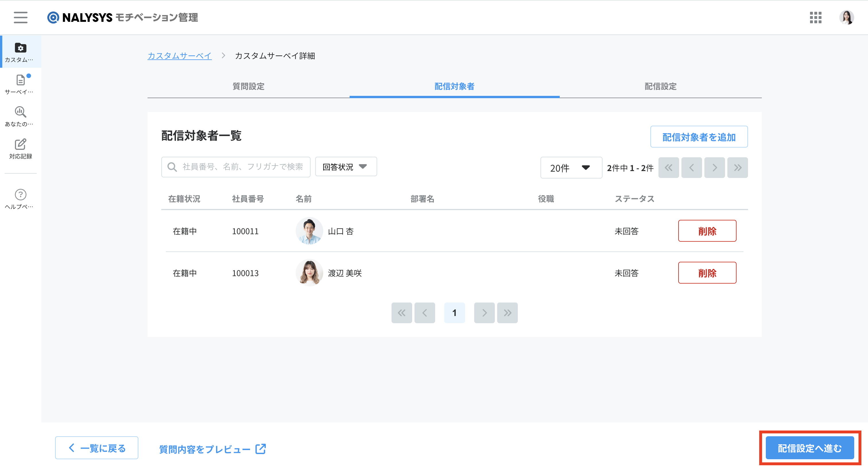Click external link icon next to preview
The width and height of the screenshot is (868, 473).
[x=260, y=449]
